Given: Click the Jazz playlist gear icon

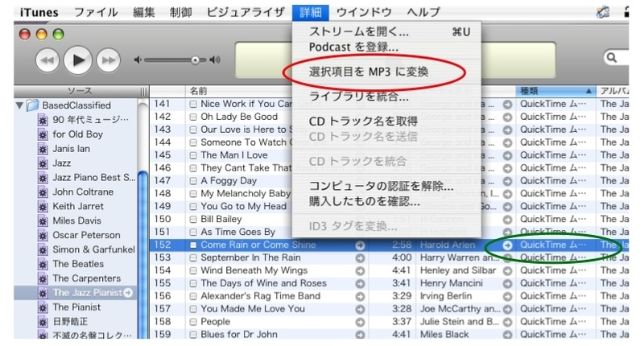Looking at the screenshot, I should pos(43,163).
